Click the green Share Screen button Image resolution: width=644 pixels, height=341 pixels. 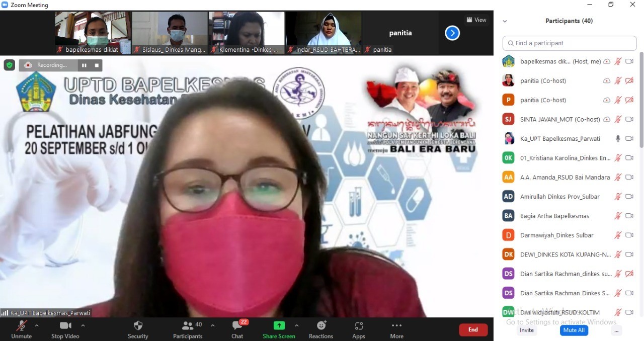point(279,329)
